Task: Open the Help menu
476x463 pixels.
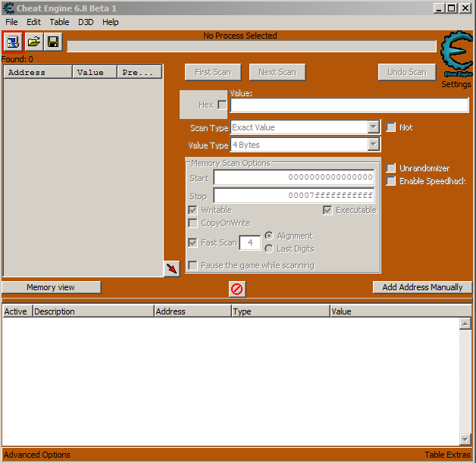Action: point(110,22)
